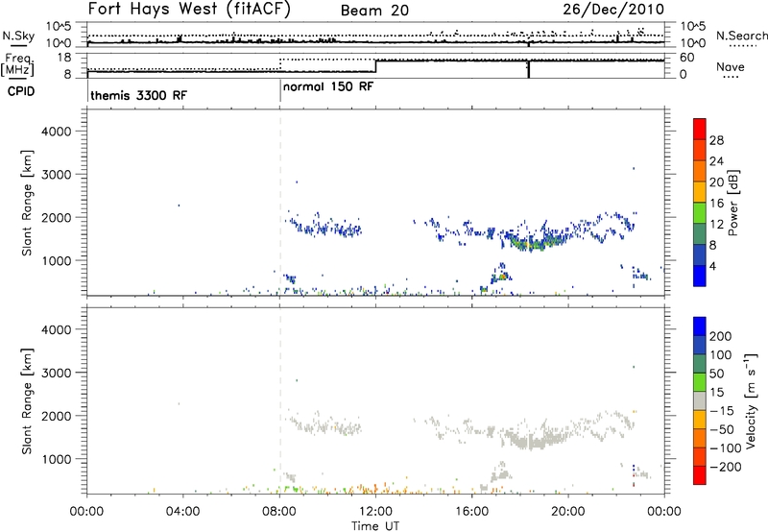Click the '28' value on Power colorbar
This screenshot has width=768, height=532.
716,140
